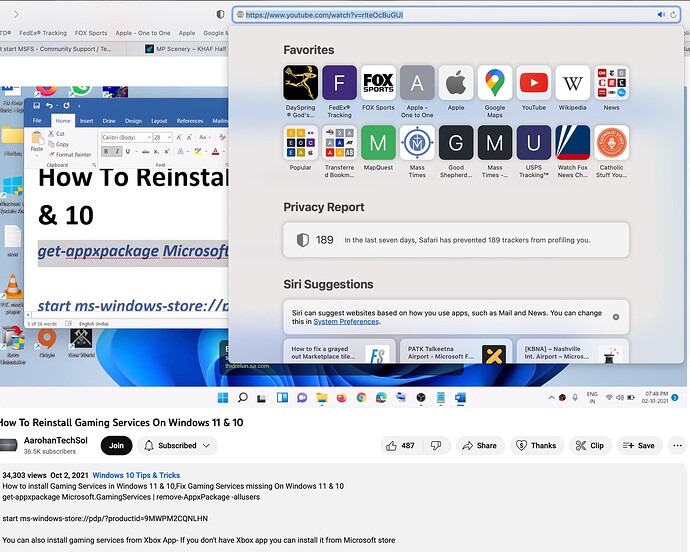This screenshot has width=690, height=552.
Task: Open the FOX Sports favorite tile
Action: pyautogui.click(x=378, y=83)
